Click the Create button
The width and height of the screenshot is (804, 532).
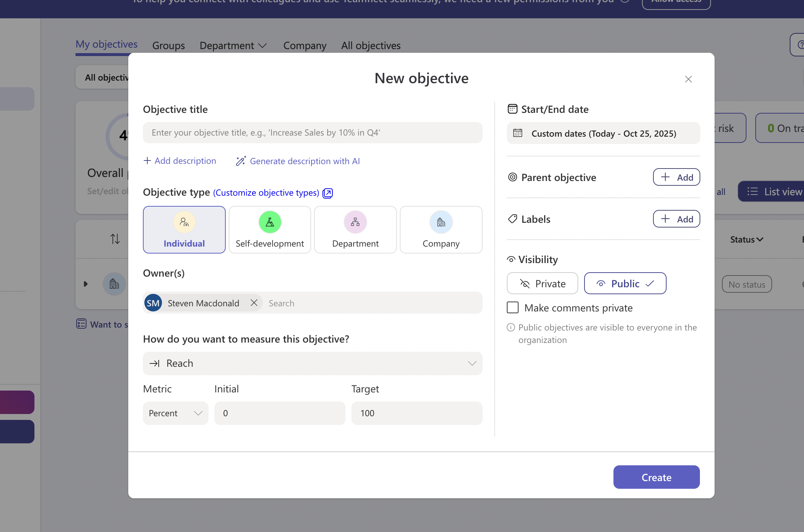pos(657,477)
